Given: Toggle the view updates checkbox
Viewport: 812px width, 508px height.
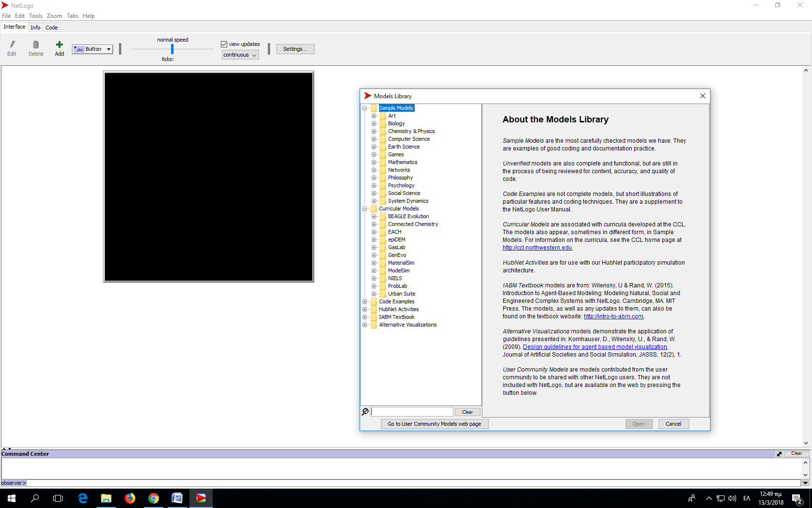Looking at the screenshot, I should (x=224, y=44).
